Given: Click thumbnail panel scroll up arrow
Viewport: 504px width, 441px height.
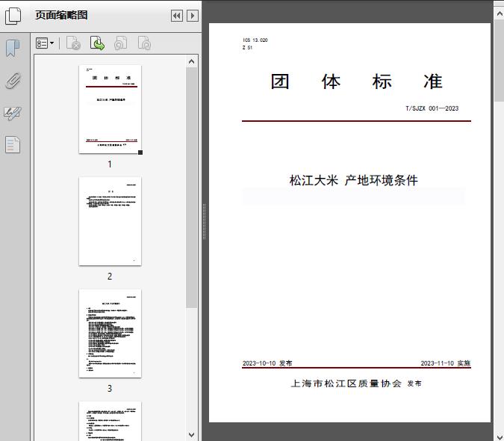Looking at the screenshot, I should pyautogui.click(x=192, y=61).
